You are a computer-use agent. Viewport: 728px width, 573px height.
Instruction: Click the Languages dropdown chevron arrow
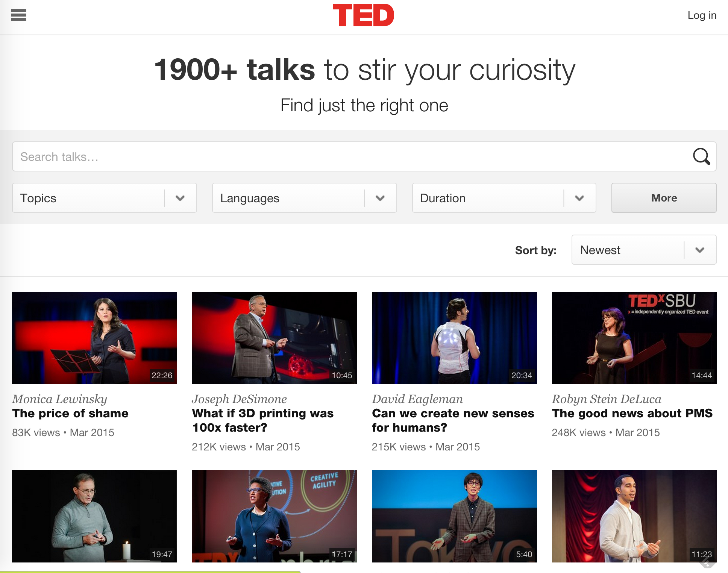point(381,198)
